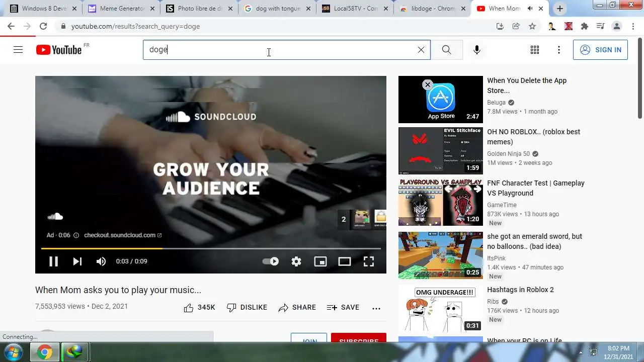The height and width of the screenshot is (362, 644).
Task: Open the ItsPink channel
Action: click(x=496, y=257)
